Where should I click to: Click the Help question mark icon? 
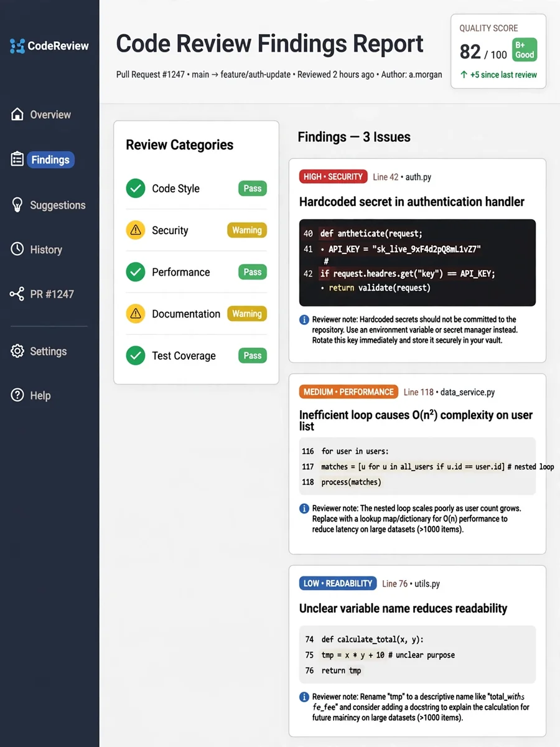click(x=17, y=395)
